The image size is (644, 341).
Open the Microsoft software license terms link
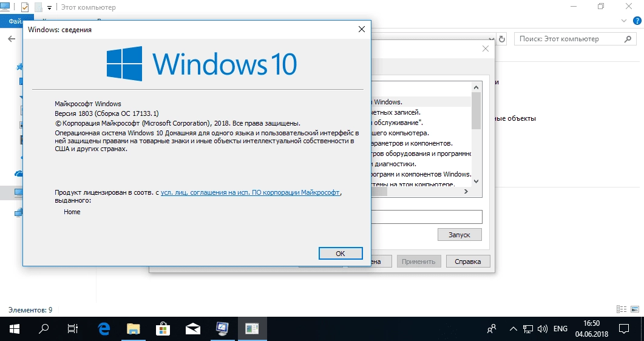(250, 192)
